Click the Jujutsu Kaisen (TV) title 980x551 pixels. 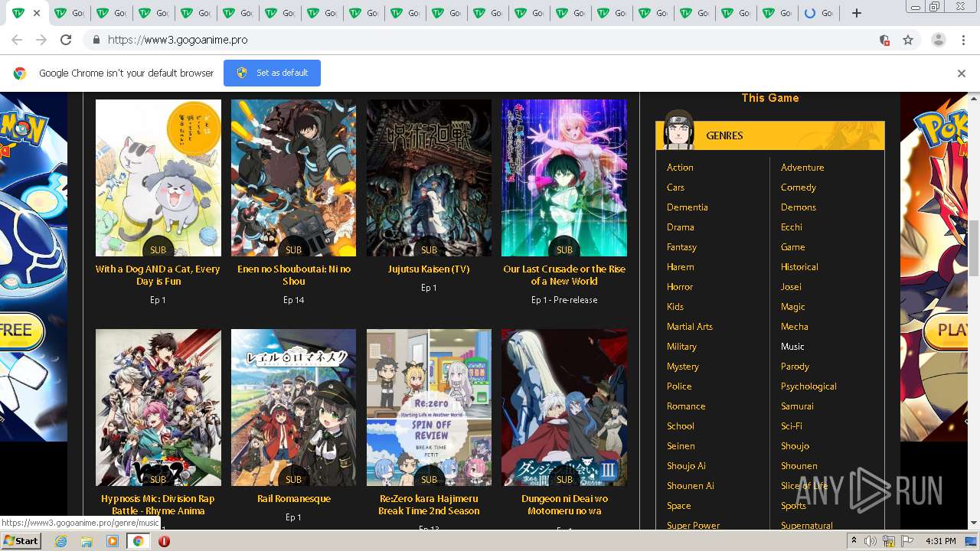429,269
